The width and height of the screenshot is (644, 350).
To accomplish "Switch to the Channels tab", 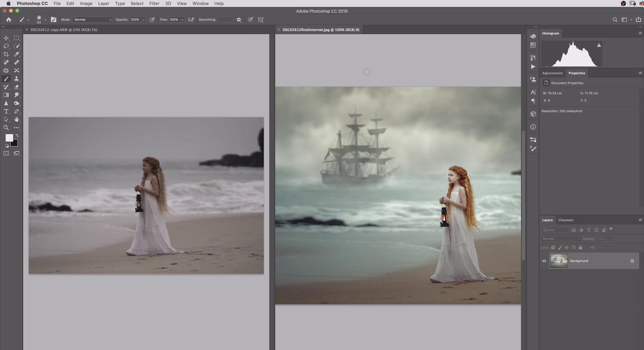I will (x=566, y=220).
